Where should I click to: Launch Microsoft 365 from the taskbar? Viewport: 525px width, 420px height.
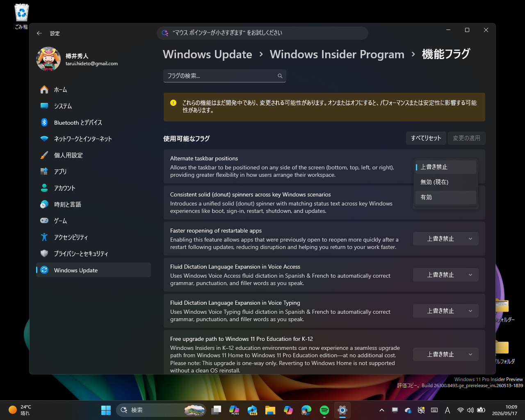click(234, 410)
